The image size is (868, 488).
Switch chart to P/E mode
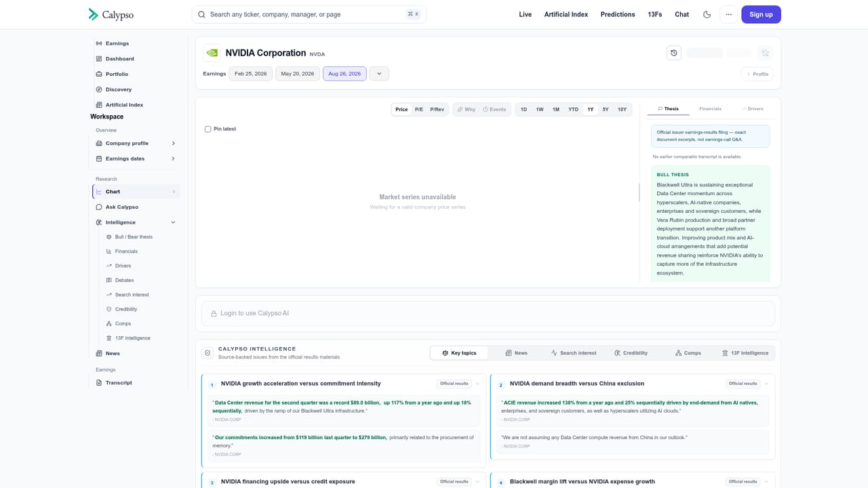click(419, 109)
